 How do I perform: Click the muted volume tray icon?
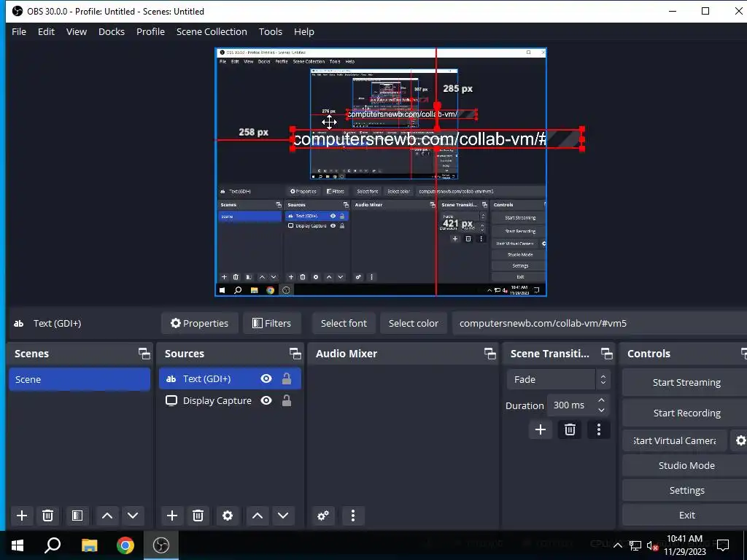pyautogui.click(x=653, y=545)
